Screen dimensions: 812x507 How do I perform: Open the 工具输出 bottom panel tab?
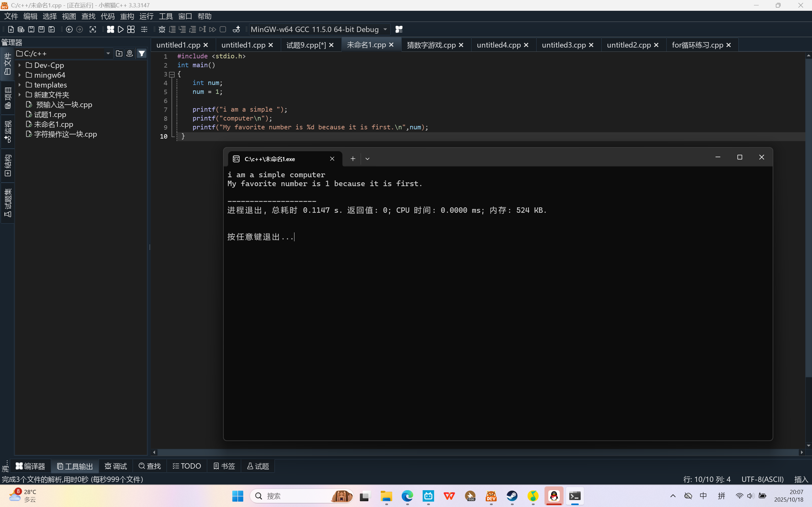pos(75,466)
